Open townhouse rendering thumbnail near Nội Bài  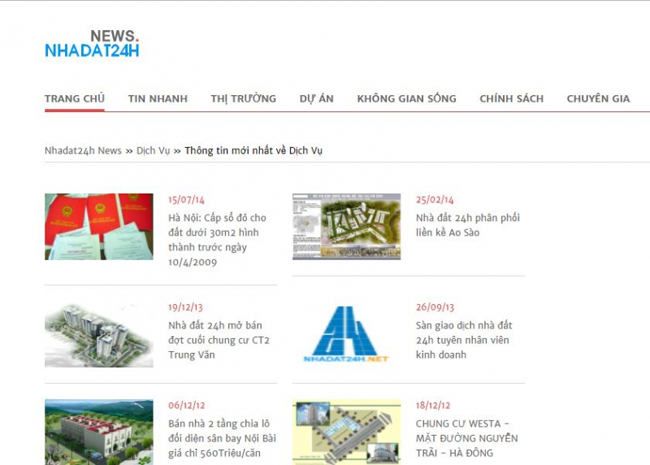[99, 432]
